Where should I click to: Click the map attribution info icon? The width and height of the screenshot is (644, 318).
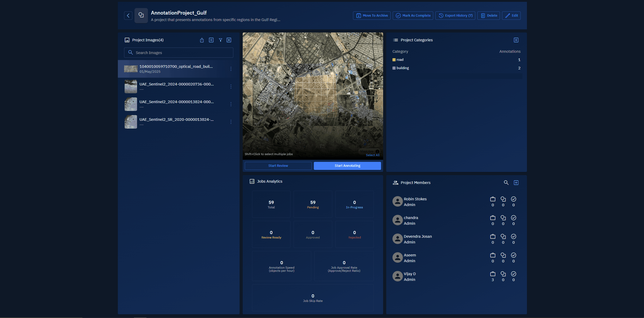pos(377,151)
